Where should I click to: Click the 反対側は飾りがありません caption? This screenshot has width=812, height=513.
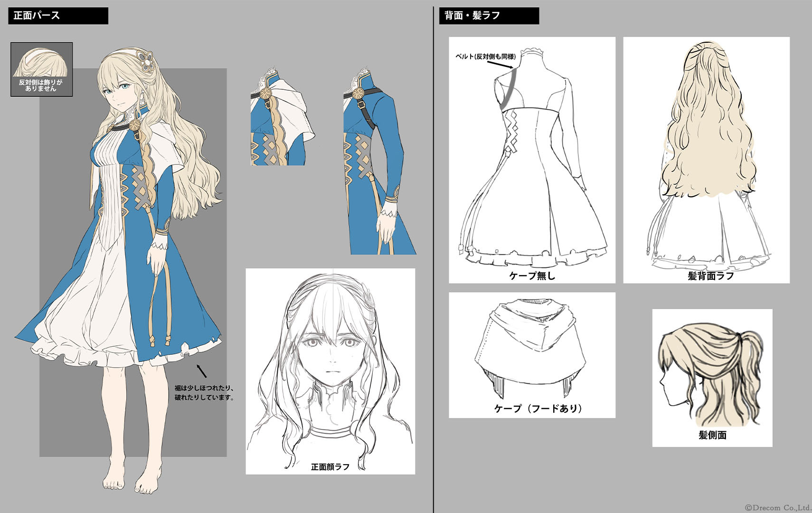41,85
